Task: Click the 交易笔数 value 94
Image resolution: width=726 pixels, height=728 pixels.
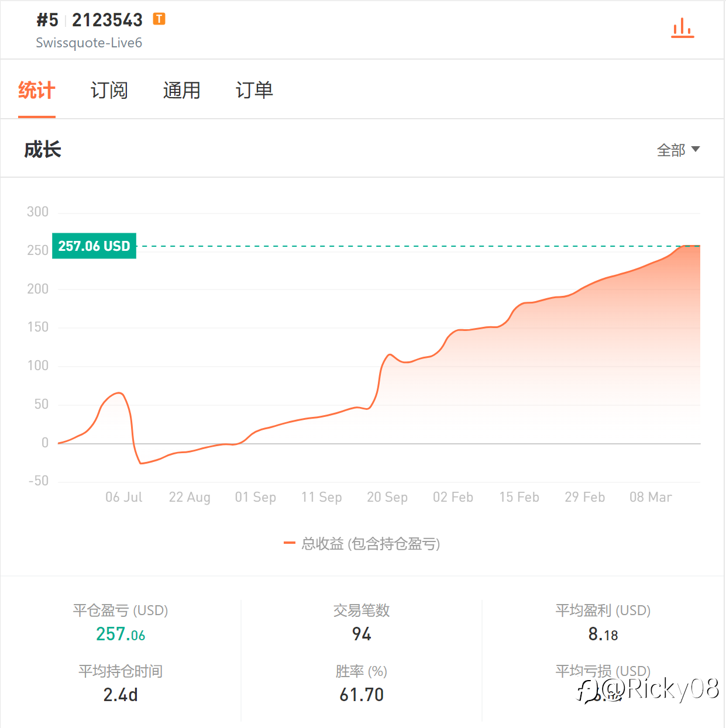Action: coord(362,634)
